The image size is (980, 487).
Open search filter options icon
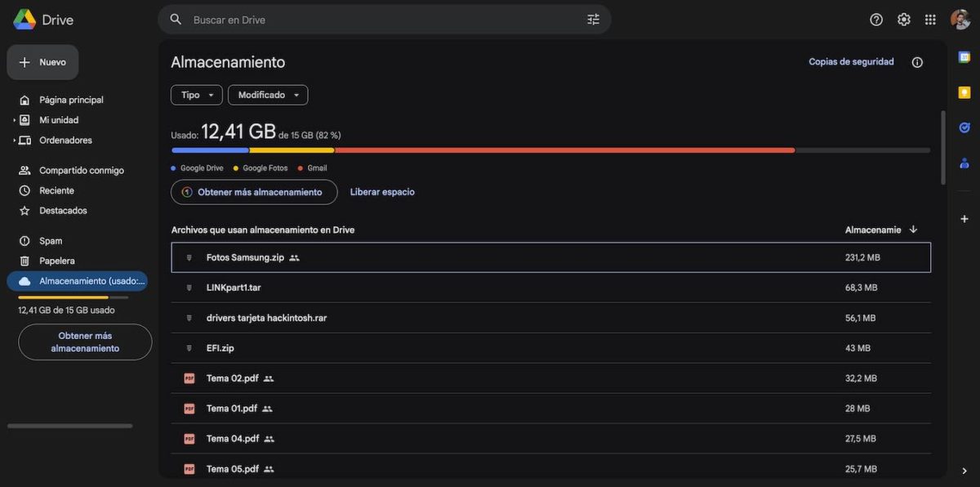click(593, 20)
